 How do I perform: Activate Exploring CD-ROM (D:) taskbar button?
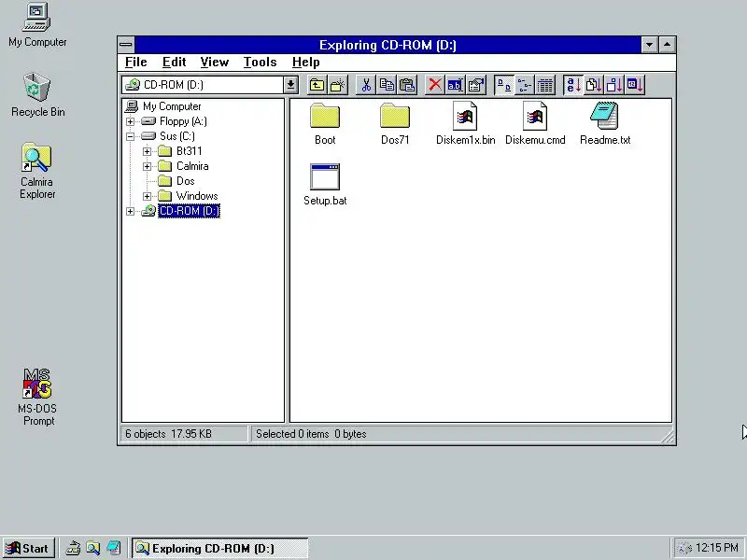pos(220,549)
